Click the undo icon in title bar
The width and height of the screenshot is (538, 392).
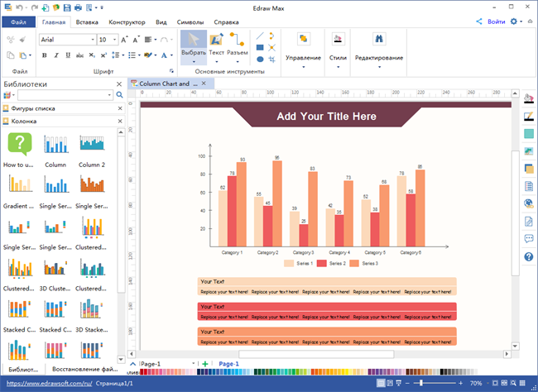[20, 7]
